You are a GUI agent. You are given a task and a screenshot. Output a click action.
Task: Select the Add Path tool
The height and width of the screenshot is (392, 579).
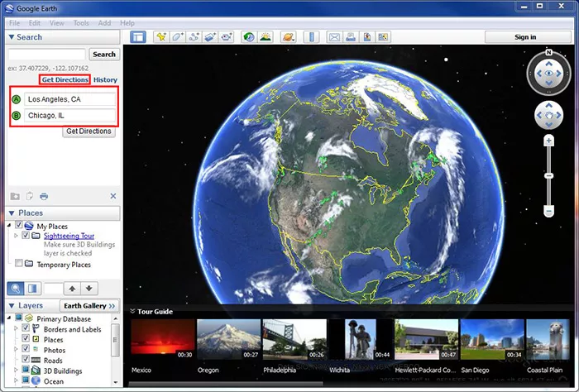pos(194,37)
